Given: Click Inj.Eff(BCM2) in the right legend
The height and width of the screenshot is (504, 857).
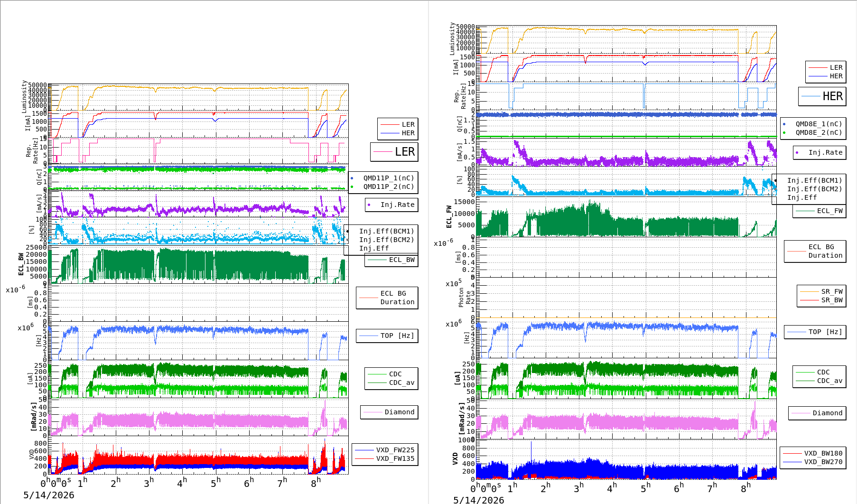Looking at the screenshot, I should point(814,189).
